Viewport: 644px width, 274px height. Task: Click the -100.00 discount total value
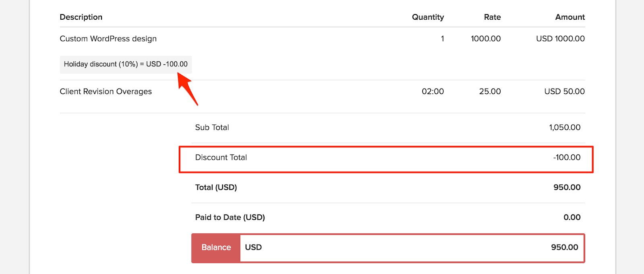tap(567, 157)
